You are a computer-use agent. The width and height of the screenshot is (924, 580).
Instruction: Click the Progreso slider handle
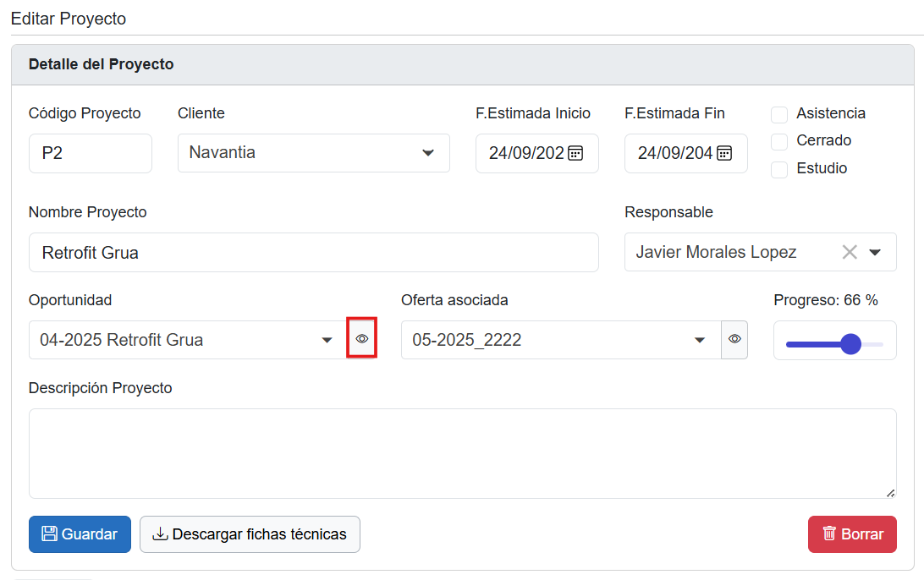[x=850, y=344]
